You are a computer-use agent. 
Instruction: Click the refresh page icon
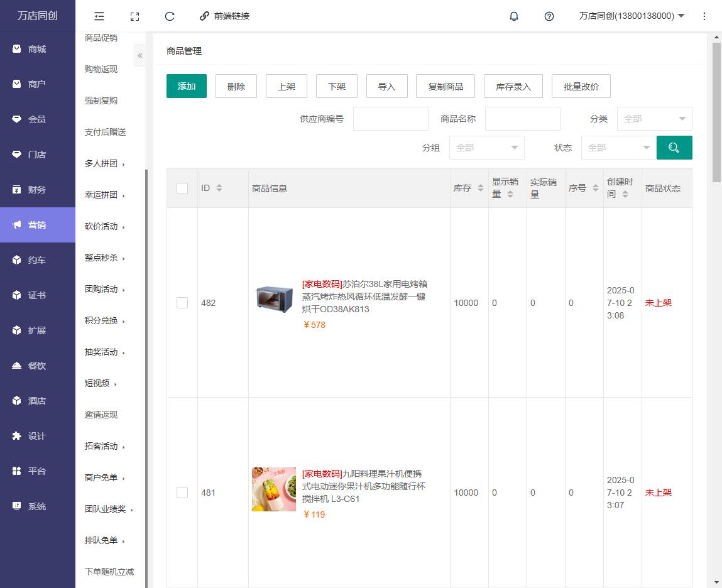(x=169, y=16)
